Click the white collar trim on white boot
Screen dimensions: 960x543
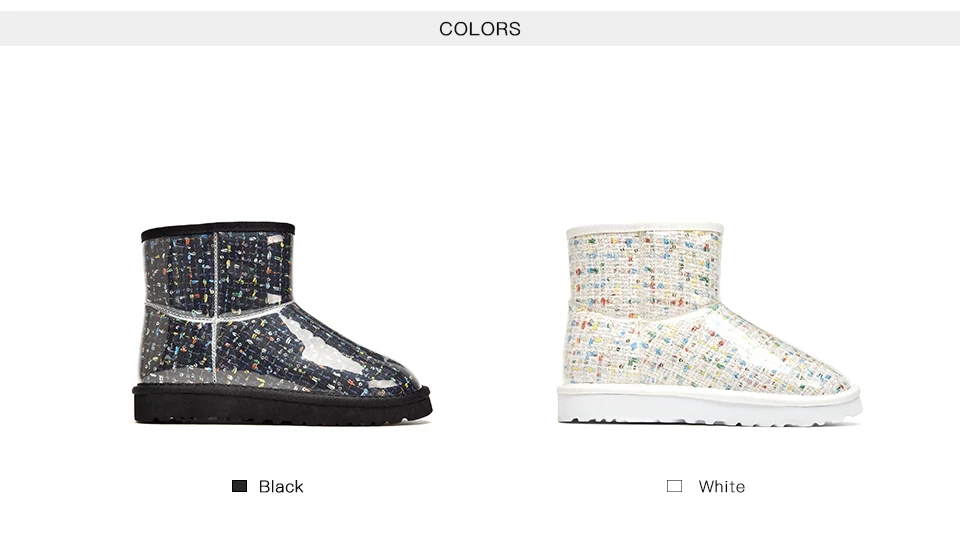644,231
